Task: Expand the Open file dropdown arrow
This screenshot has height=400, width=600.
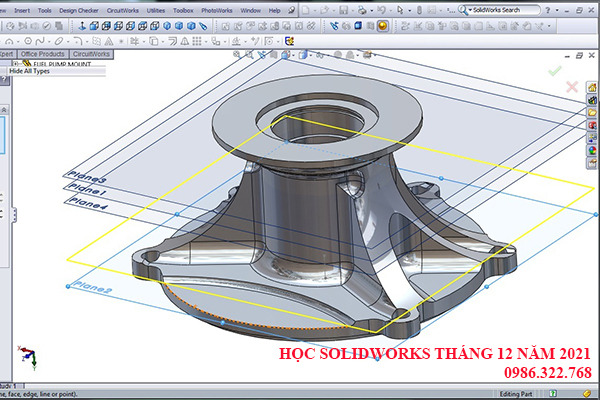Action: pyautogui.click(x=333, y=11)
